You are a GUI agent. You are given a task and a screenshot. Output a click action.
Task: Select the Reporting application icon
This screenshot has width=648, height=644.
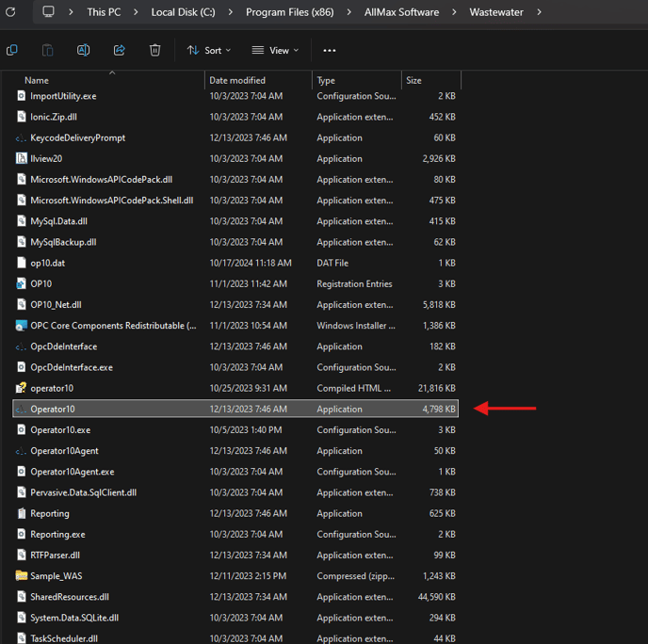[21, 513]
